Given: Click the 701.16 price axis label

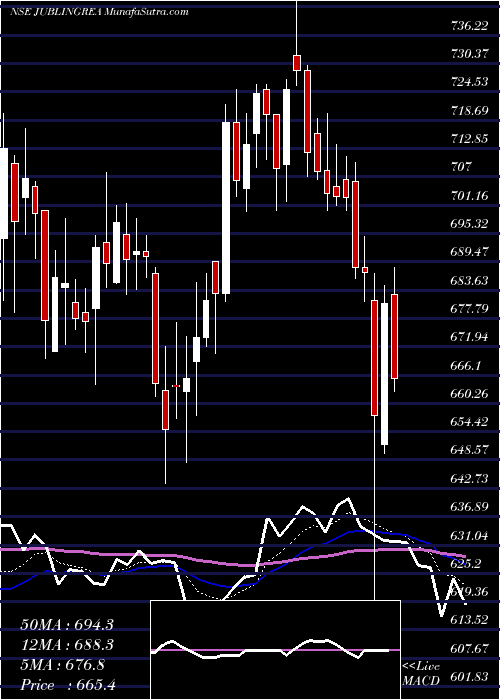Looking at the screenshot, I should pyautogui.click(x=469, y=196).
